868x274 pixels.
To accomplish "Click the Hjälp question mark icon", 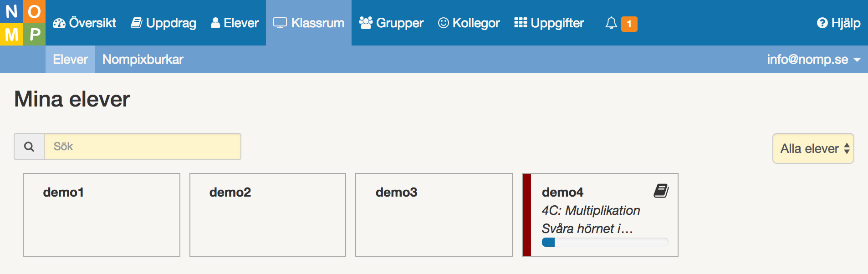I will tap(822, 23).
